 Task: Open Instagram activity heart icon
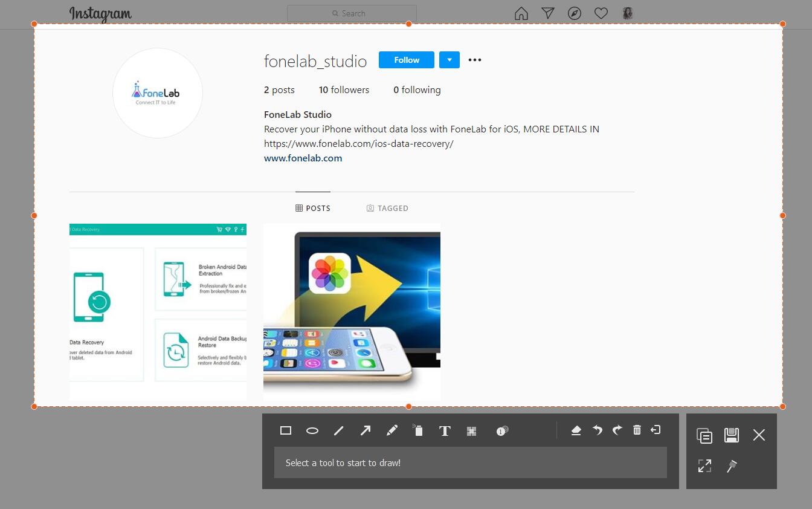601,13
